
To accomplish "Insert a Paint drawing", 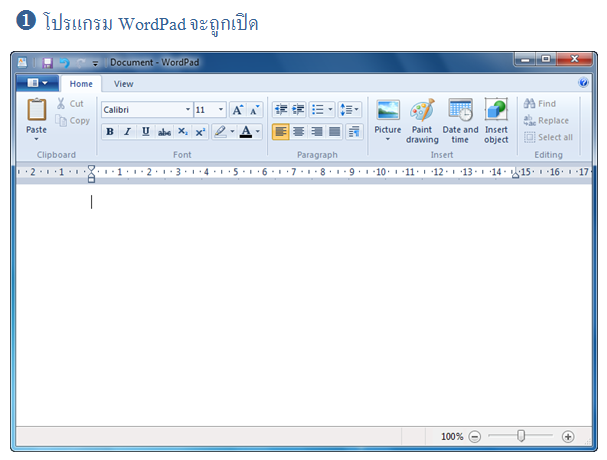I will click(422, 121).
